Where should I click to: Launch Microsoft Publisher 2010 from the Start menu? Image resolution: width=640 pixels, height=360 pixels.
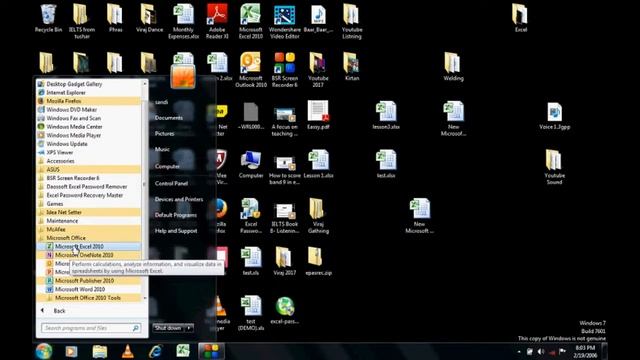coord(89,281)
